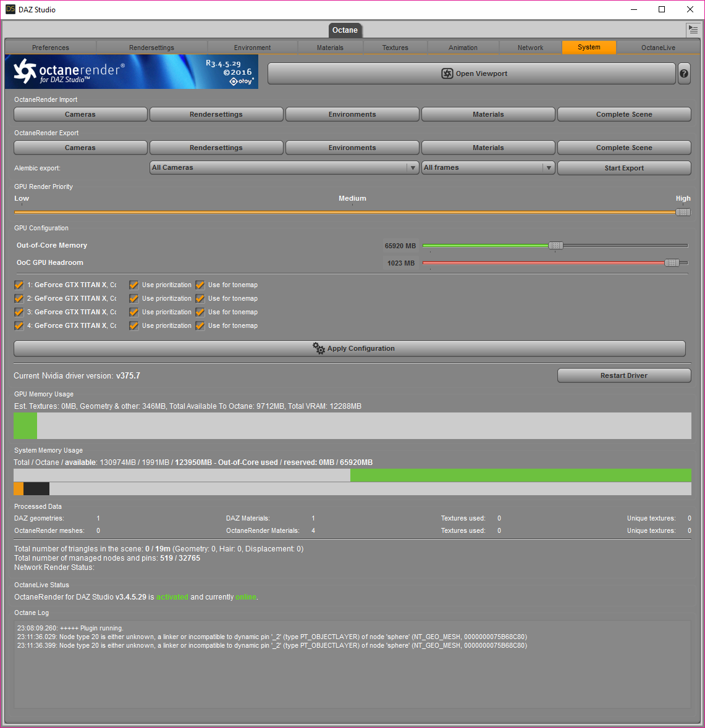
Task: Switch to the Preferences tab
Action: click(x=50, y=48)
